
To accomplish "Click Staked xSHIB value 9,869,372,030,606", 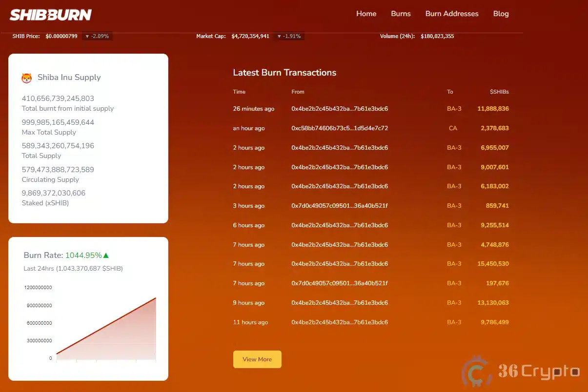I will point(54,193).
